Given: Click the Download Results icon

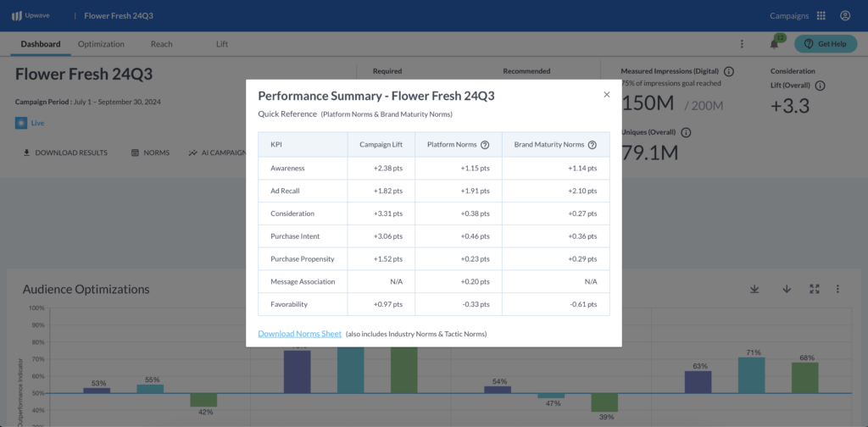Looking at the screenshot, I should (26, 152).
